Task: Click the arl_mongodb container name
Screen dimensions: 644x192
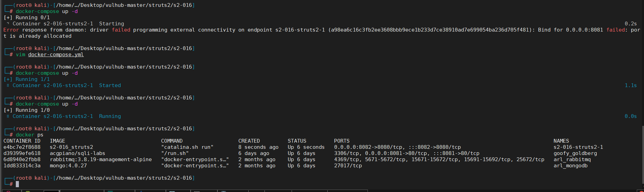Action: pyautogui.click(x=570, y=166)
